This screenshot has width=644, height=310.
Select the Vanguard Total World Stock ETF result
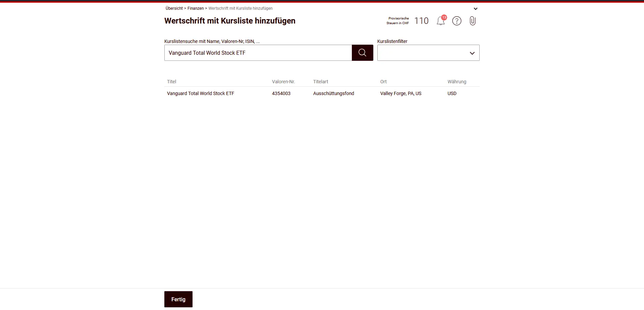pyautogui.click(x=201, y=93)
